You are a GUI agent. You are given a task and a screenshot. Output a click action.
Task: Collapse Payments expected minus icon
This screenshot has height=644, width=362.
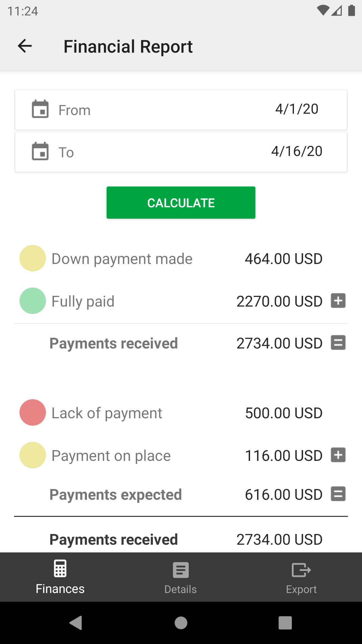point(338,494)
